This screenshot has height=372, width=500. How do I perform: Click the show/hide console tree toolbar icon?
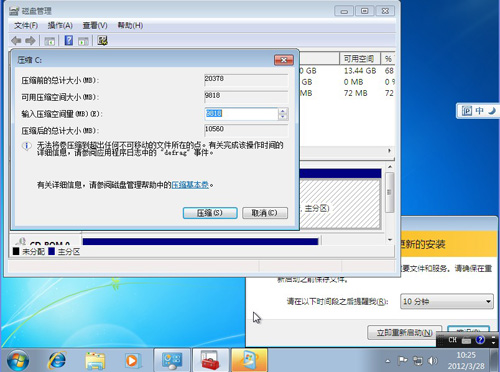click(50, 41)
